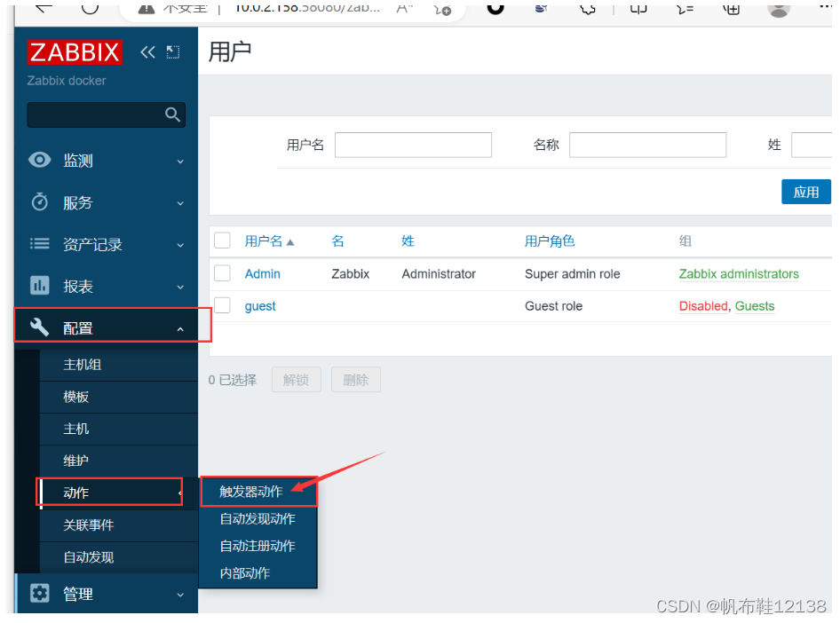Click the browser profile avatar icon
This screenshot has width=840, height=623.
coord(779,9)
